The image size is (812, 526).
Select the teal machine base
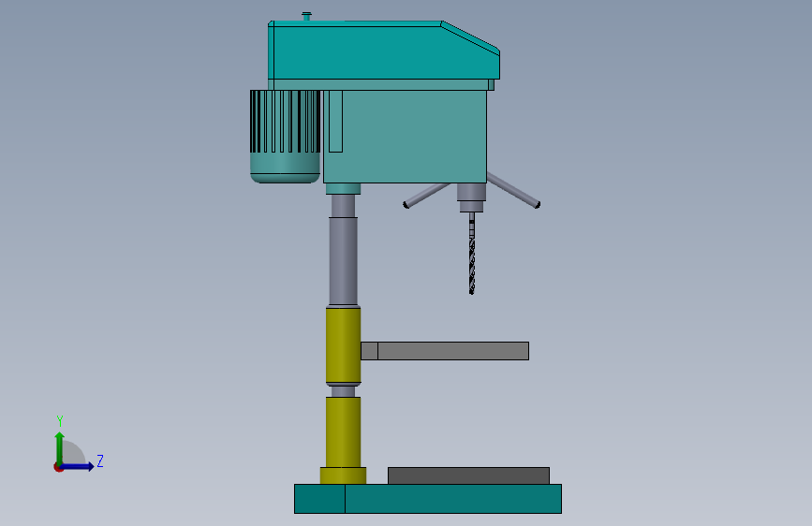pyautogui.click(x=428, y=499)
